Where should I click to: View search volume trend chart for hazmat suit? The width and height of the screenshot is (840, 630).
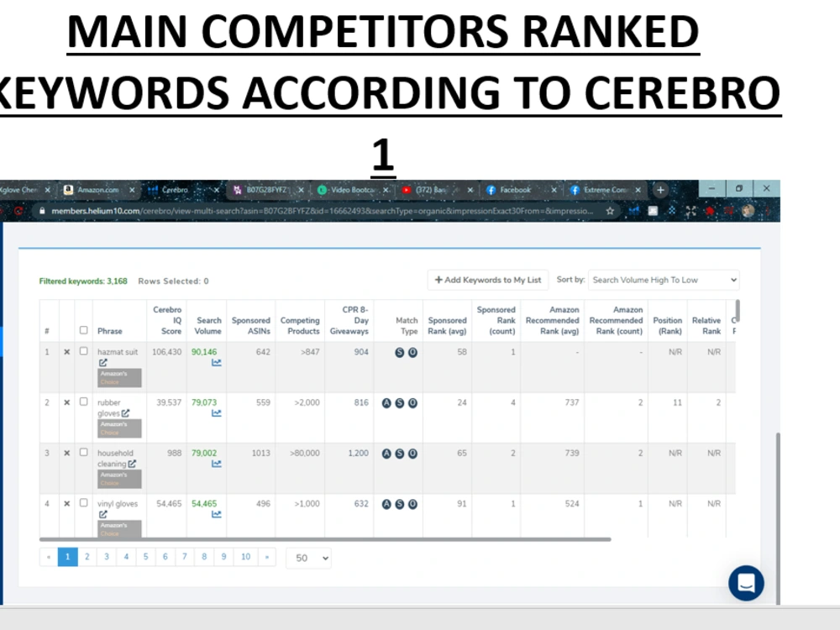(217, 363)
